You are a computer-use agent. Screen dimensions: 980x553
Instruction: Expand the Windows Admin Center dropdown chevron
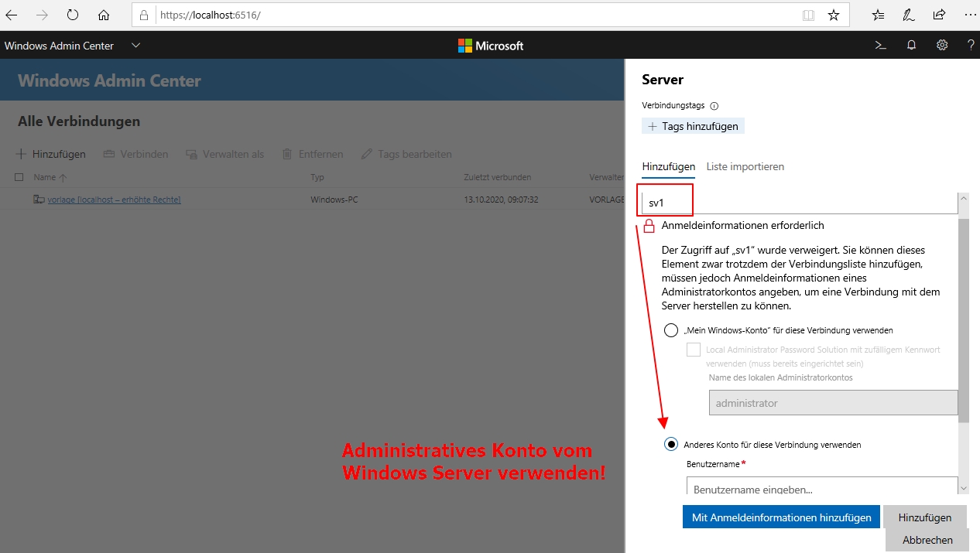tap(136, 46)
